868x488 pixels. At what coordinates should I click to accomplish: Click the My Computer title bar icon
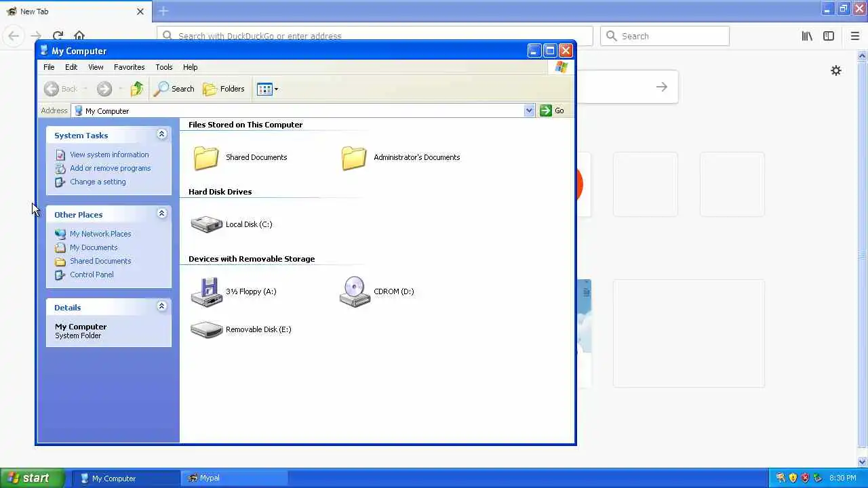coord(44,50)
